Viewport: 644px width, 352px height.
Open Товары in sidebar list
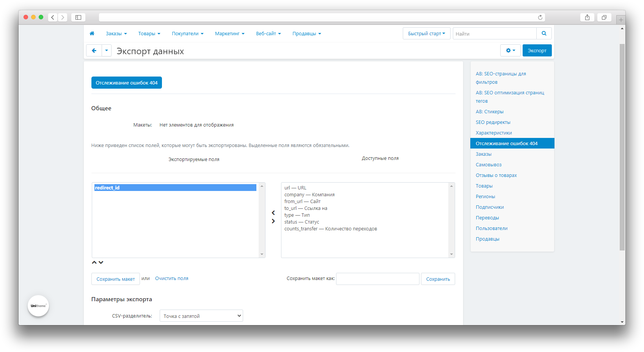(484, 186)
